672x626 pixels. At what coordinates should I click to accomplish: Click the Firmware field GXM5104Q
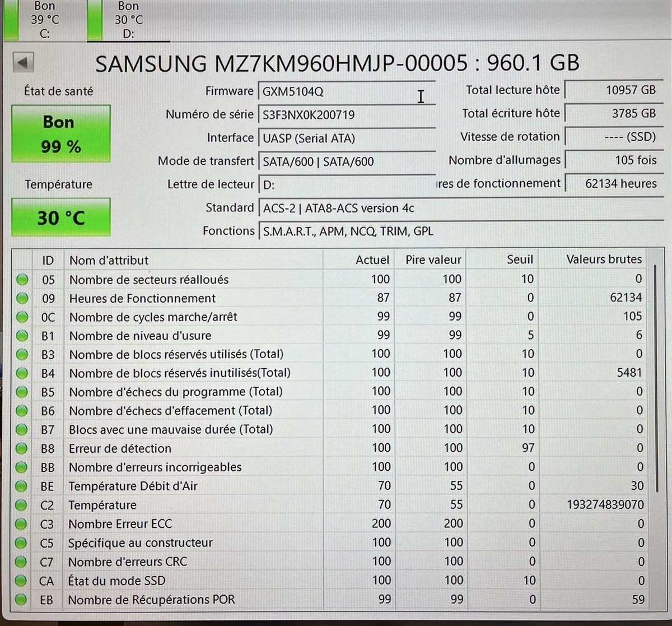click(347, 91)
